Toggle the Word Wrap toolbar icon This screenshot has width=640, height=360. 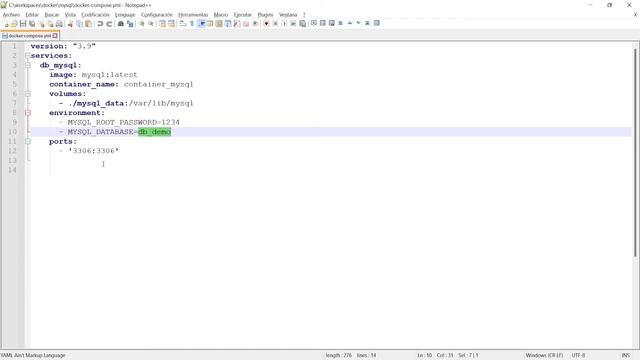[182, 24]
